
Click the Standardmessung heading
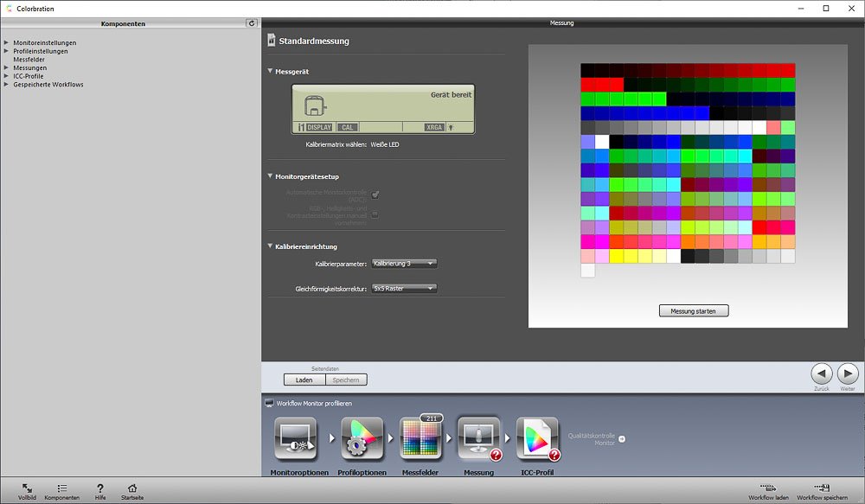point(314,41)
